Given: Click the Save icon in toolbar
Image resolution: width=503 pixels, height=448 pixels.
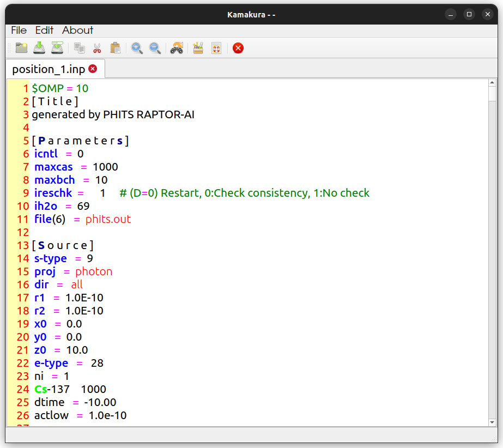Looking at the screenshot, I should (39, 48).
